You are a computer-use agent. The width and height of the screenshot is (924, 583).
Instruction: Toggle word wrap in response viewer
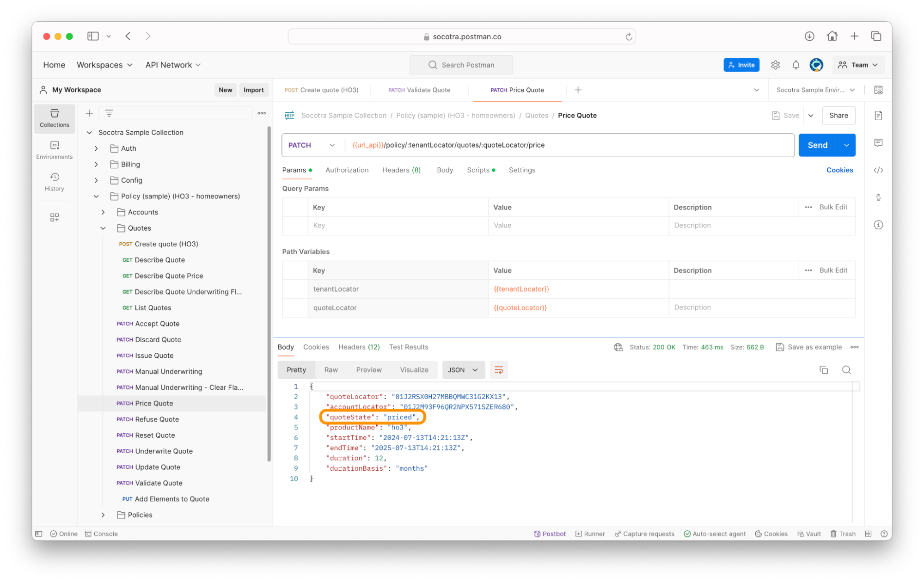(498, 370)
